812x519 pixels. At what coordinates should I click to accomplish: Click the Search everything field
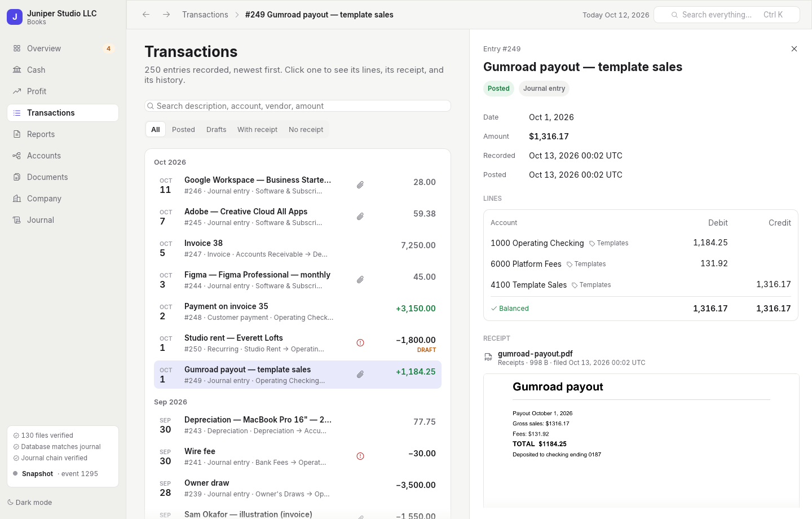(x=726, y=15)
